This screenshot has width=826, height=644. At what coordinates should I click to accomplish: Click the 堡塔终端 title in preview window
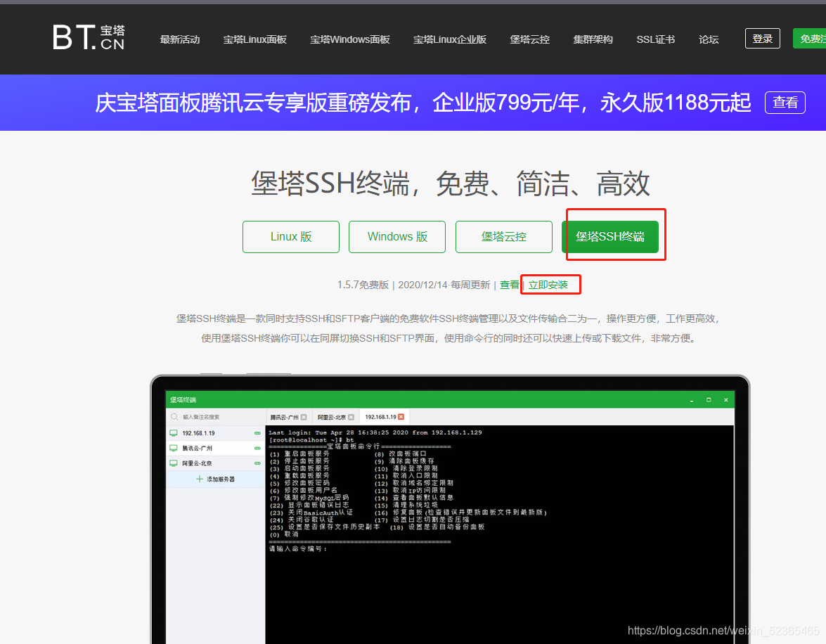click(183, 400)
